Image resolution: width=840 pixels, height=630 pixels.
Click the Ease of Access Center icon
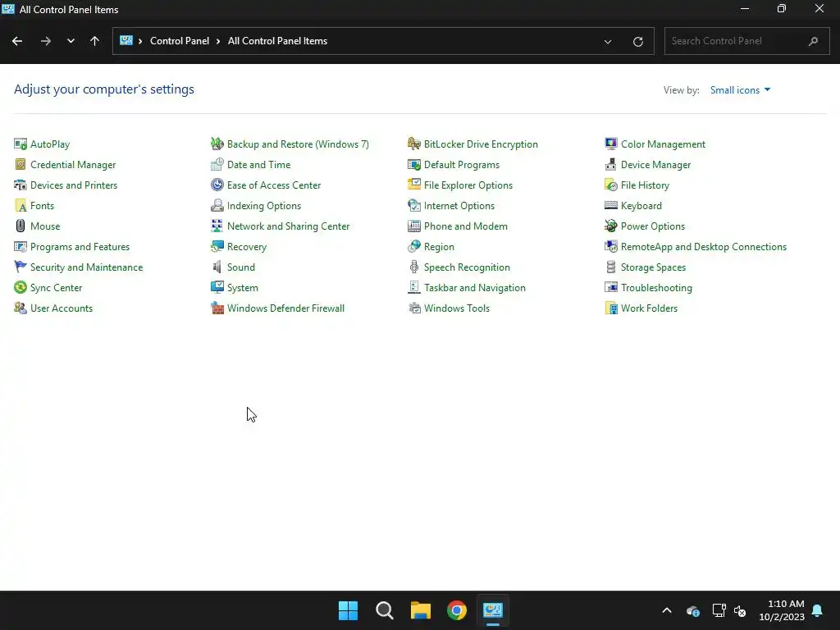(x=217, y=185)
